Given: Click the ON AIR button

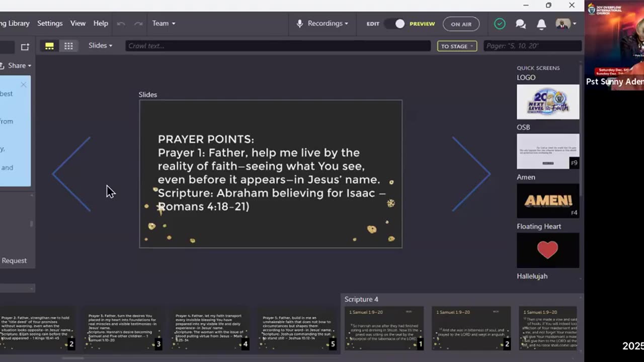Looking at the screenshot, I should 461,24.
